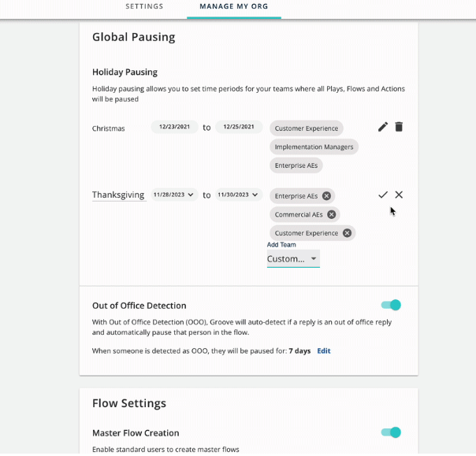
Task: Click the Add Team label
Action: (281, 244)
